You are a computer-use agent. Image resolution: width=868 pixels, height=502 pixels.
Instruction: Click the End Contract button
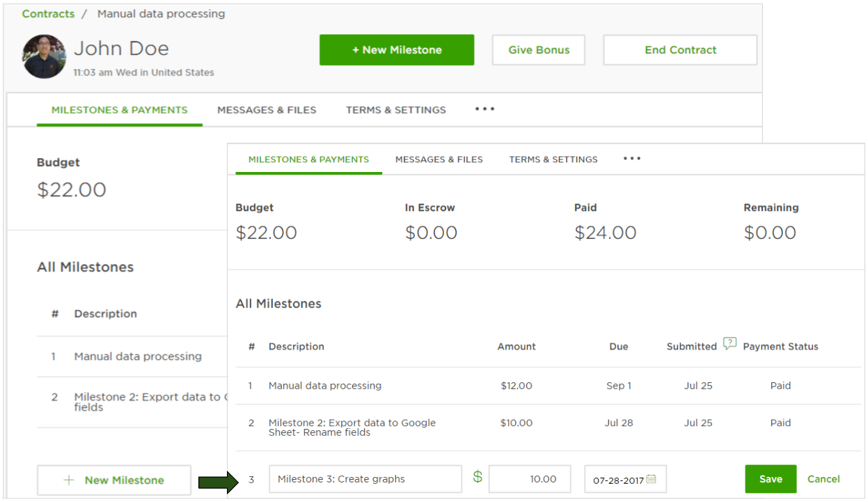679,50
